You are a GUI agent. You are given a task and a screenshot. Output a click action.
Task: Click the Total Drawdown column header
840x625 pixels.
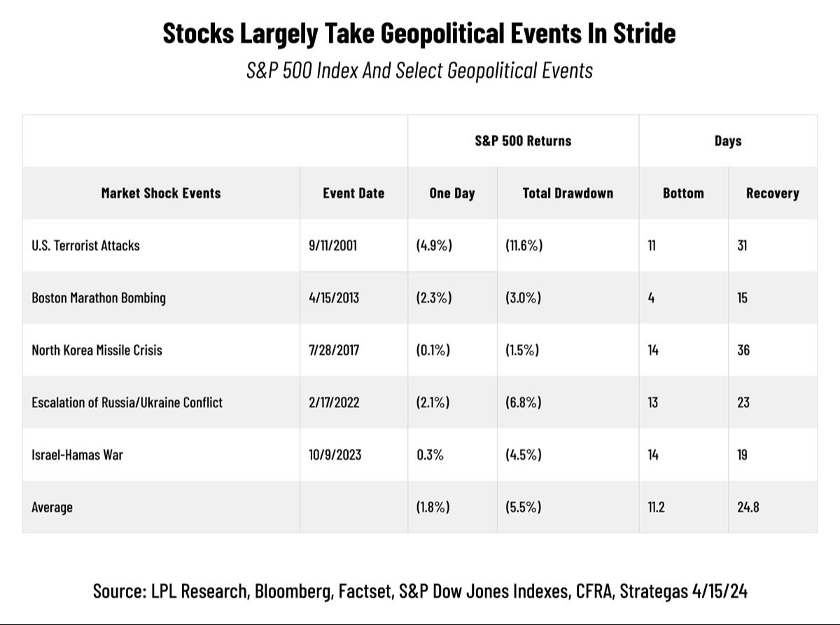pos(568,193)
